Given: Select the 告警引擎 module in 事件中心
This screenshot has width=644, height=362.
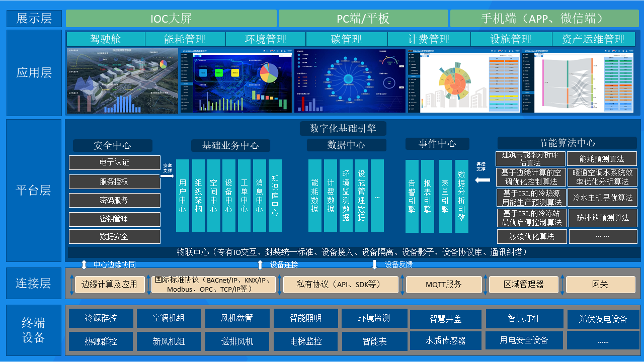Looking at the screenshot, I should click(412, 195).
